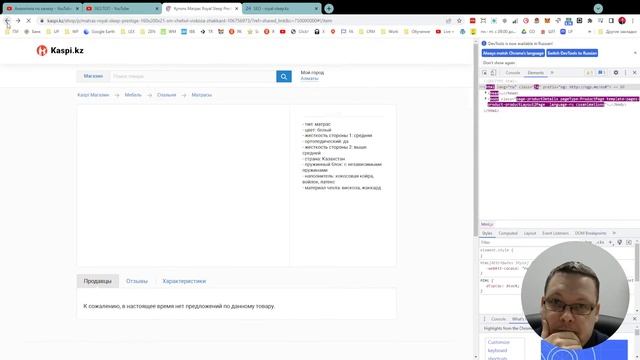Open the DOM Breakpoints pane tab

(591, 233)
